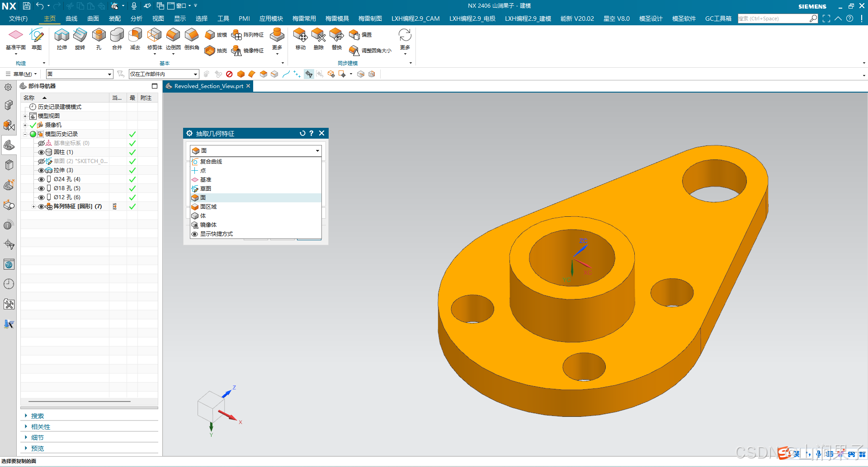Image resolution: width=868 pixels, height=467 pixels.
Task: Select the 修剪体 trim body tool
Action: pyautogui.click(x=155, y=39)
